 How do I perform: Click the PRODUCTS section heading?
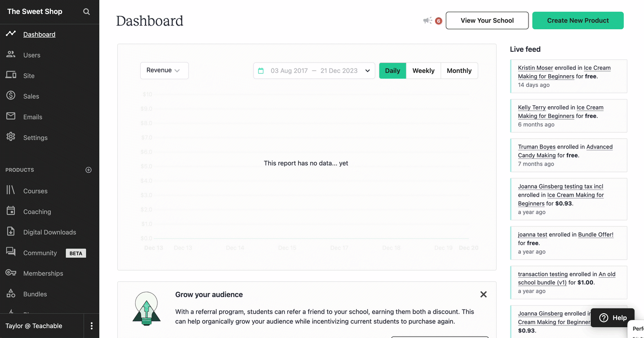(20, 170)
